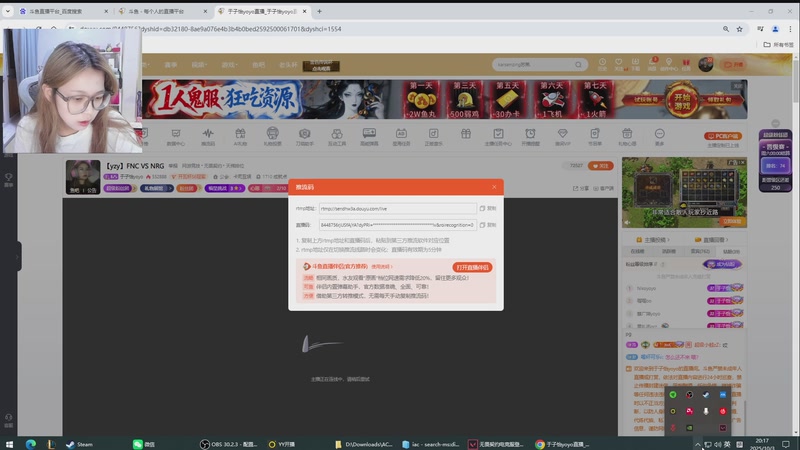This screenshot has width=800, height=450.
Task: Open Edge browser from the taskbar
Action: point(31,444)
